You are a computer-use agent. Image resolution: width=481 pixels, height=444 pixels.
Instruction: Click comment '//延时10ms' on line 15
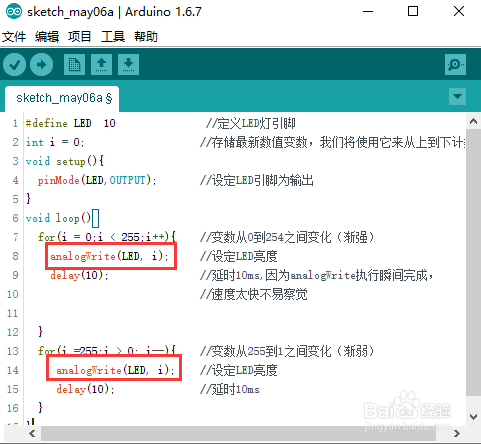pyautogui.click(x=230, y=389)
